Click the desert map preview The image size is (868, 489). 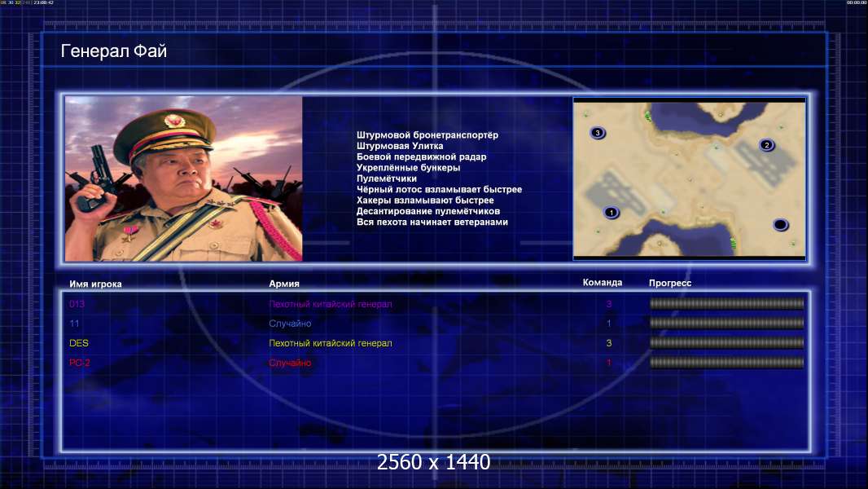coord(689,178)
